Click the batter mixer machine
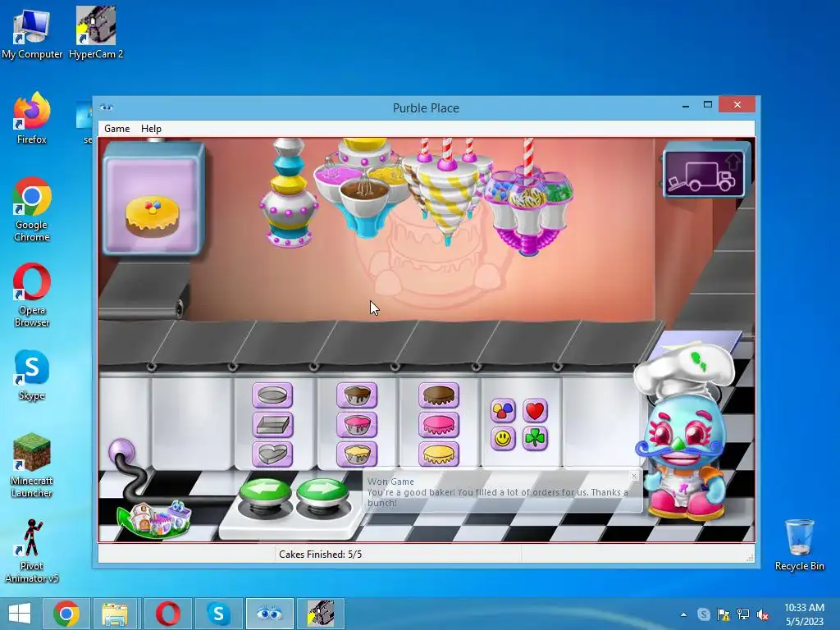This screenshot has height=630, width=840. (x=364, y=188)
